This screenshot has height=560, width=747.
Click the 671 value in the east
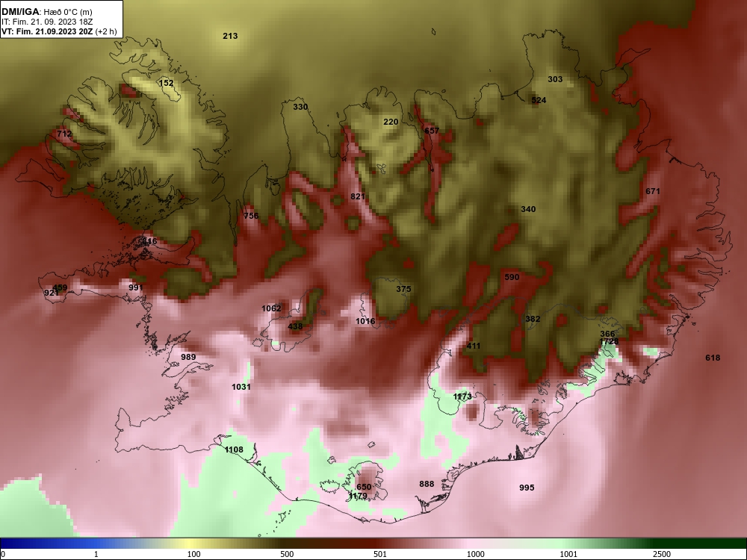click(x=653, y=191)
